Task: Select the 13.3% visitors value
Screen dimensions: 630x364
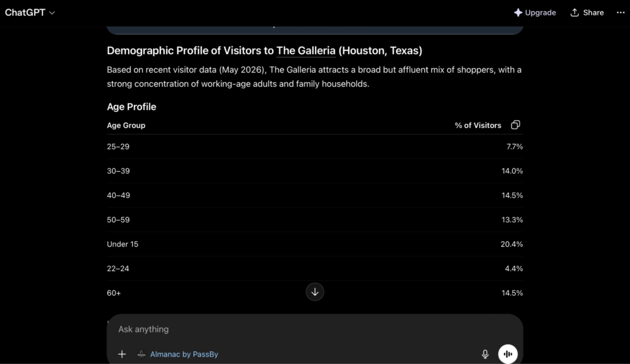Action: click(x=512, y=220)
